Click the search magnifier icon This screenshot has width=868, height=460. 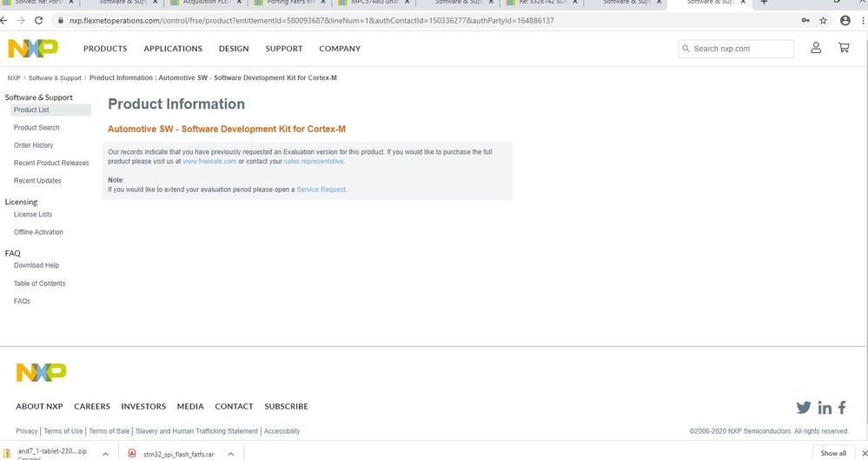(686, 49)
